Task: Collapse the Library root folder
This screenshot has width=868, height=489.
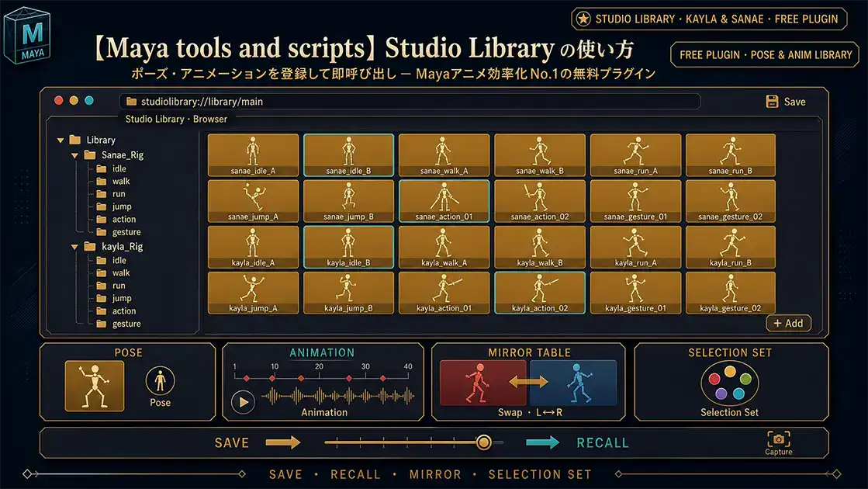Action: coord(61,140)
